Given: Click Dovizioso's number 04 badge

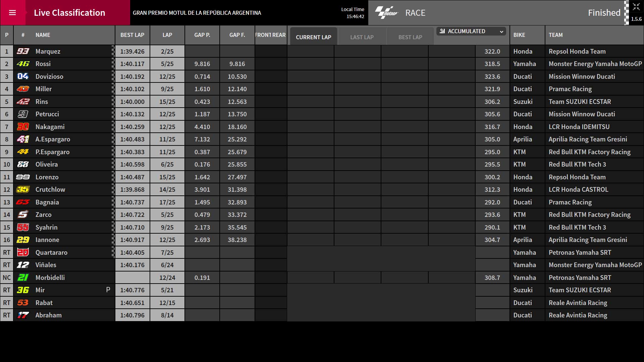Looking at the screenshot, I should click(23, 76).
